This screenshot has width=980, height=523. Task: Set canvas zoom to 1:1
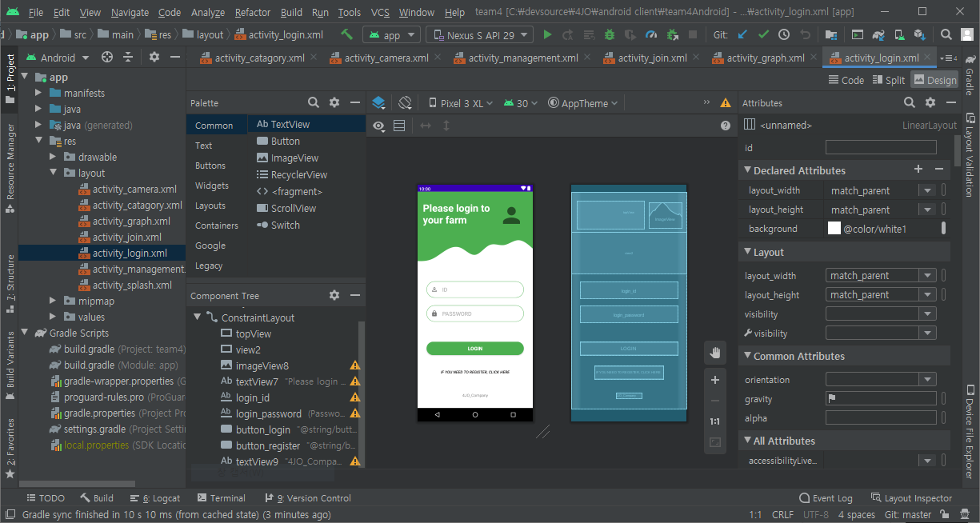[x=715, y=421]
